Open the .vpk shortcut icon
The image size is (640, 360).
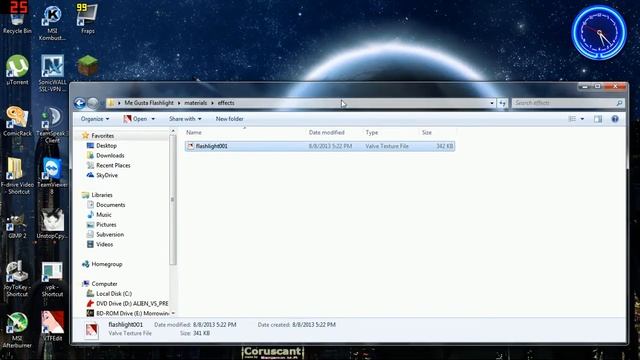tap(52, 279)
